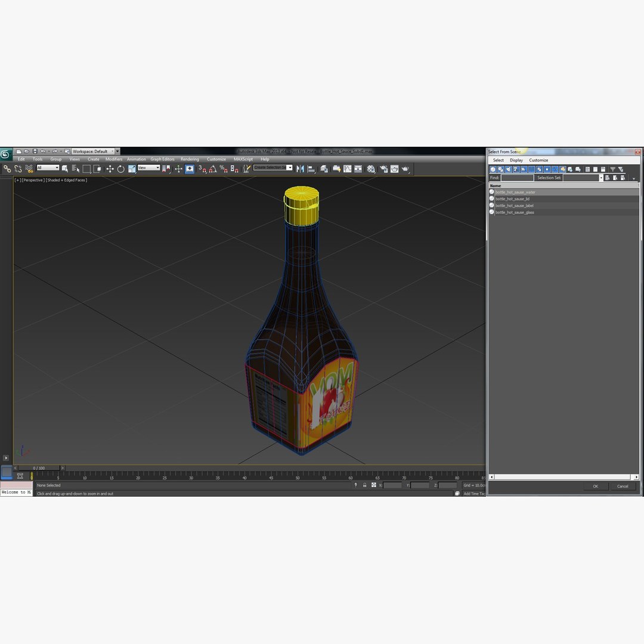Activate the Select and Scale tool

[x=132, y=169]
